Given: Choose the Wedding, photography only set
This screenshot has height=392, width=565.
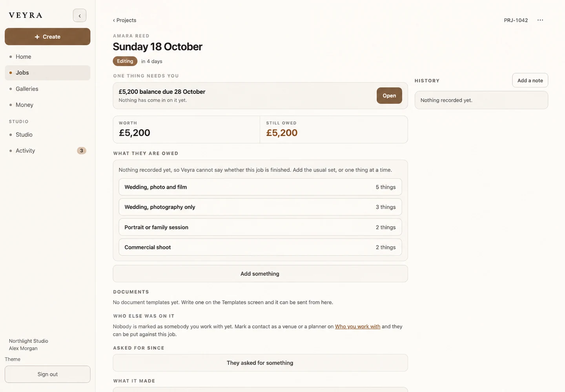Looking at the screenshot, I should [x=260, y=207].
